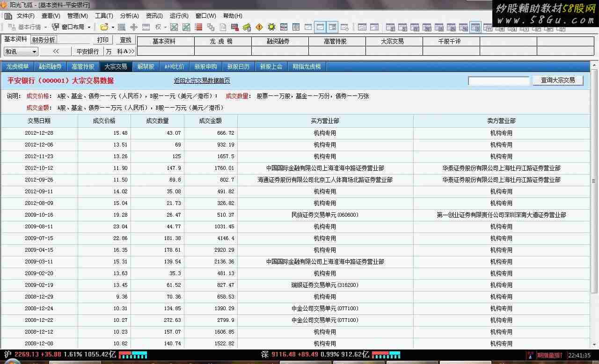Click the 成交金额 column header
This screenshot has height=364, width=599.
tap(211, 121)
